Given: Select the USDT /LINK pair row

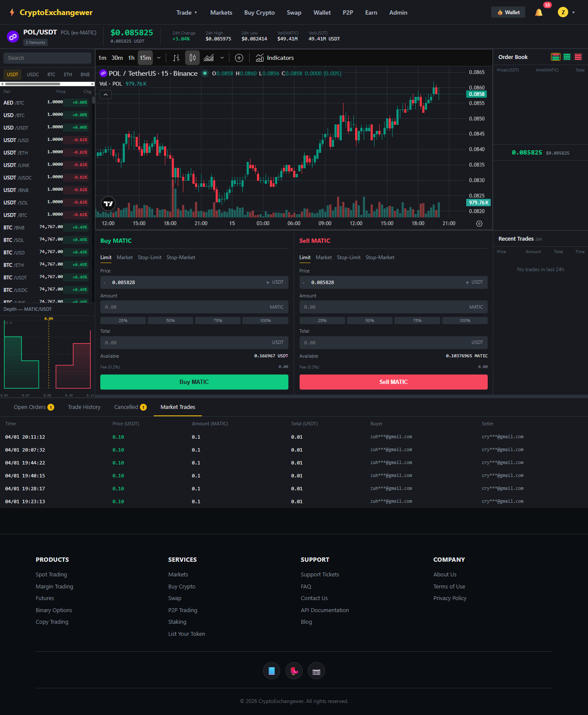Looking at the screenshot, I should pyautogui.click(x=46, y=165).
